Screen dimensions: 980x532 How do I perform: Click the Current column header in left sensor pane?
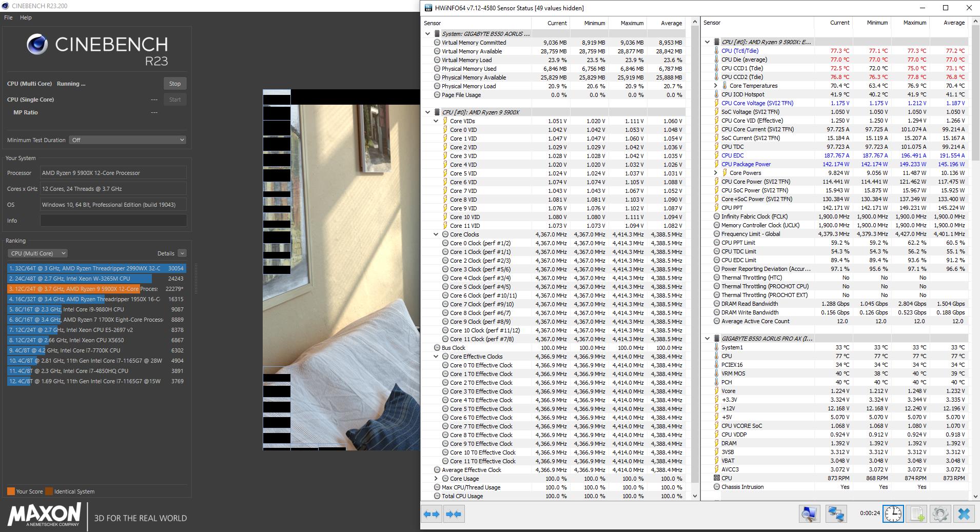coord(551,23)
